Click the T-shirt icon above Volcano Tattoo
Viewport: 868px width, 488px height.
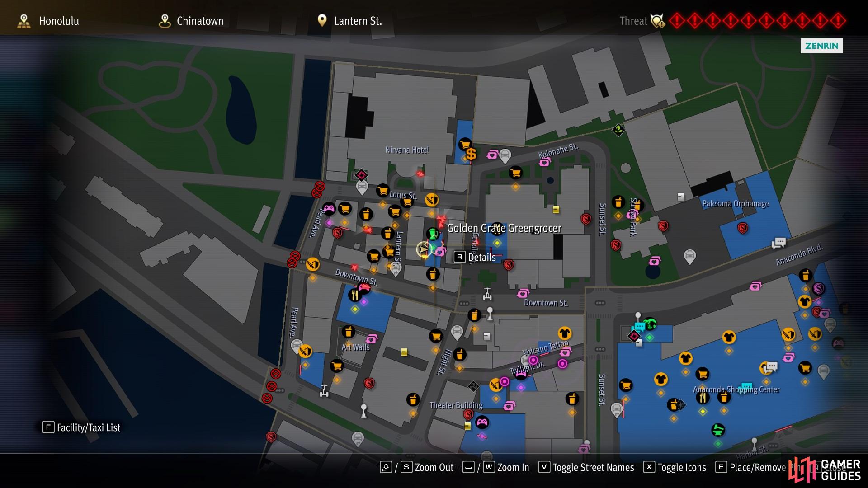[x=565, y=333]
